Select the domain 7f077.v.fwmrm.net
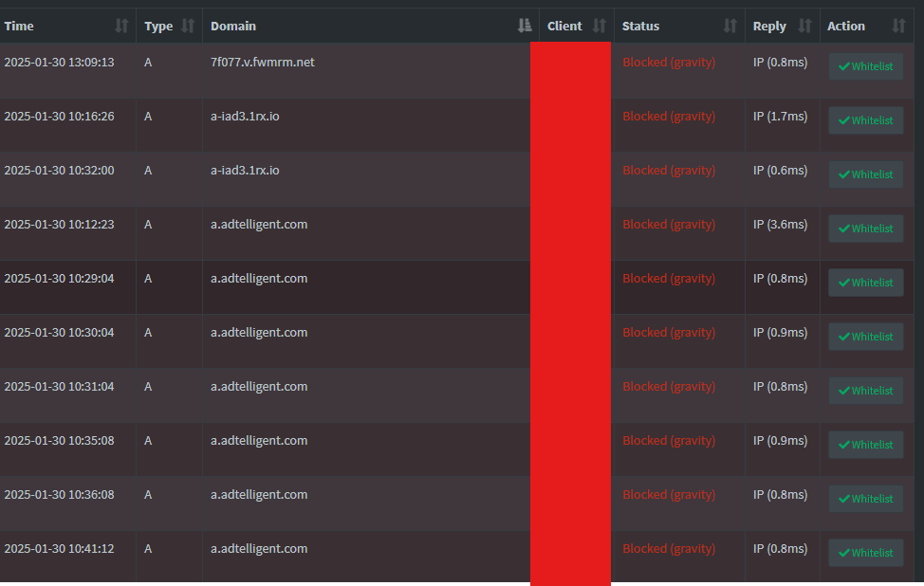 [262, 62]
